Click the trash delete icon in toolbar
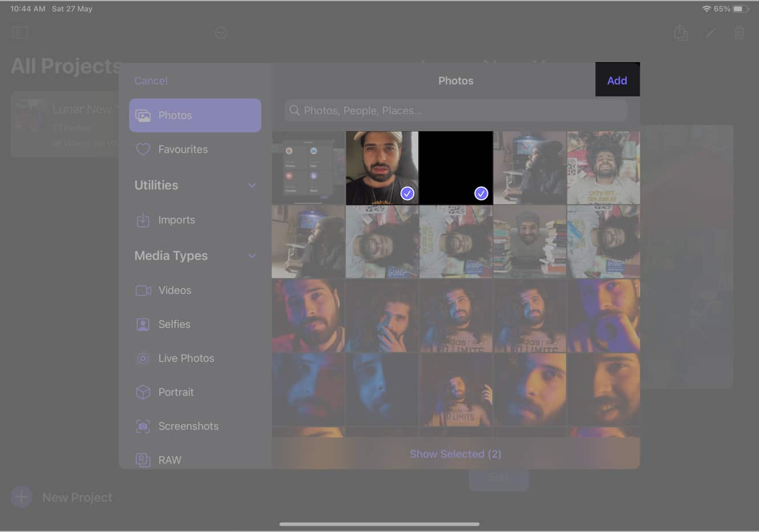This screenshot has width=759, height=532. click(739, 33)
